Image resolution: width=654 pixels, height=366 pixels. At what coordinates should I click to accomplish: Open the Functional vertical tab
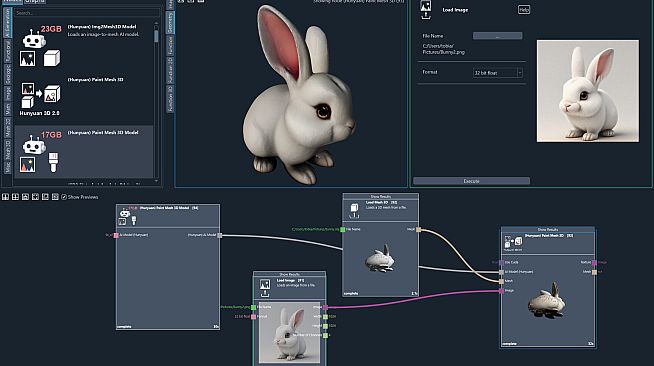tap(8, 50)
